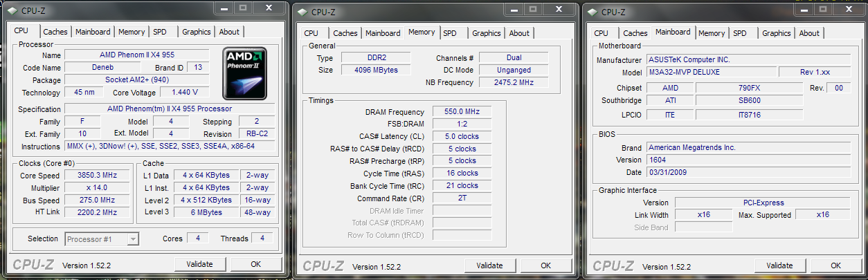Click the HT Link value 2200.2 MHz
868x280 pixels.
[96, 213]
